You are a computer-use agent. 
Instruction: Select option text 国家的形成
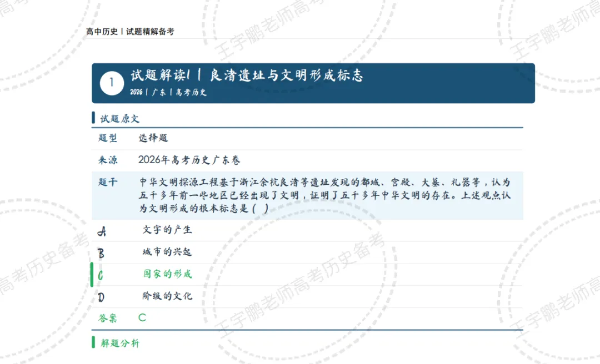[x=168, y=274]
